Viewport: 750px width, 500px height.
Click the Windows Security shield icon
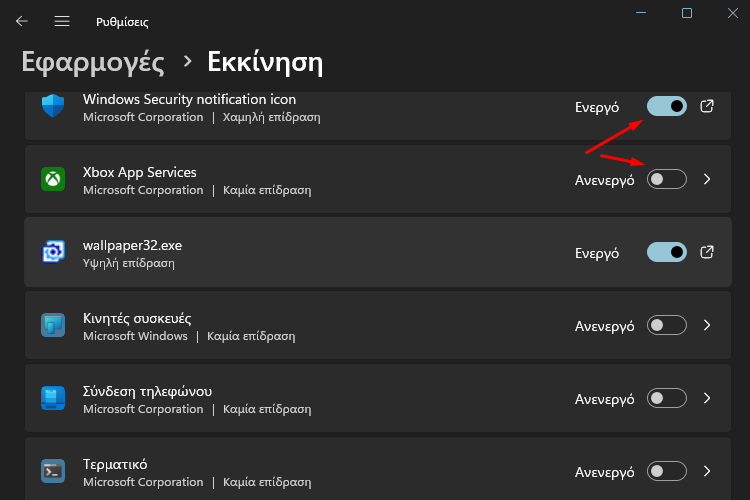tap(53, 106)
